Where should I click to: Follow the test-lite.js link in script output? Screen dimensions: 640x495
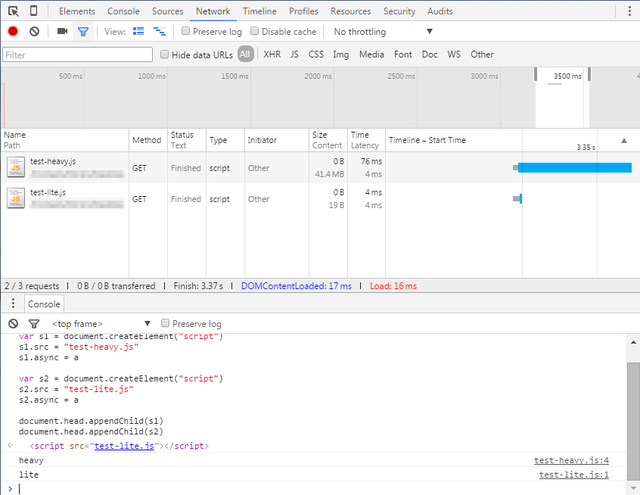[124, 446]
